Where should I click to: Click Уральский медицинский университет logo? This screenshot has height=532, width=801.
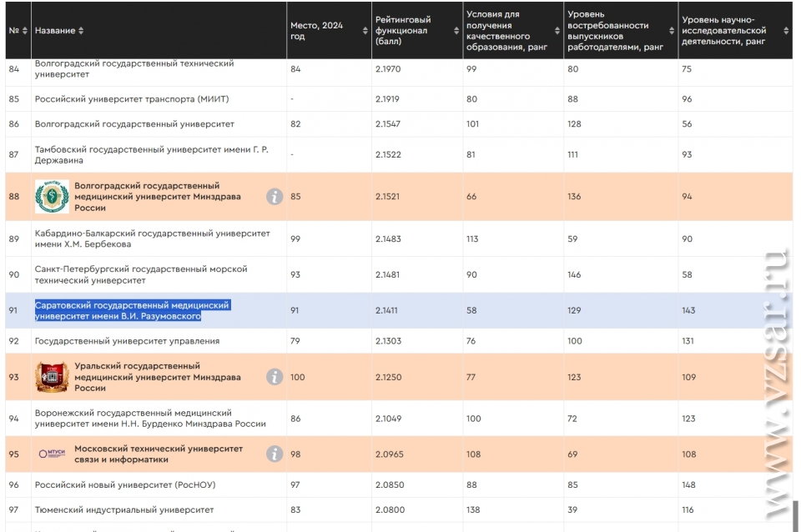tap(52, 377)
